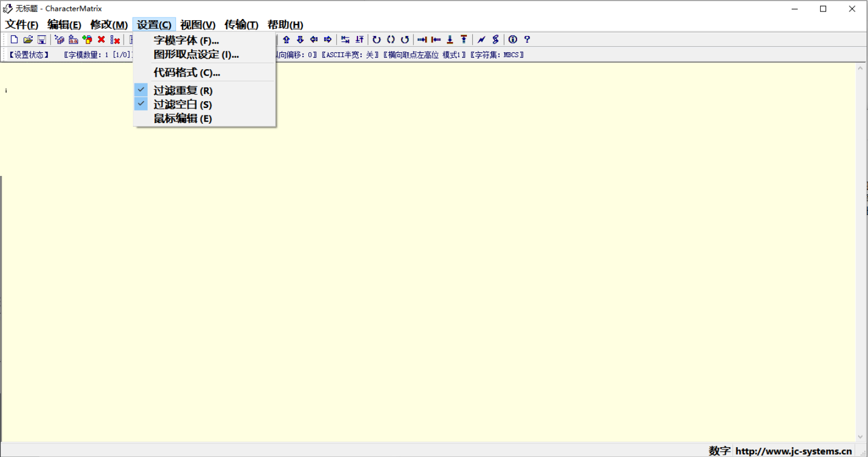Choose 图形取点设定 (I)... from the menu
This screenshot has height=457, width=868.
click(204, 54)
